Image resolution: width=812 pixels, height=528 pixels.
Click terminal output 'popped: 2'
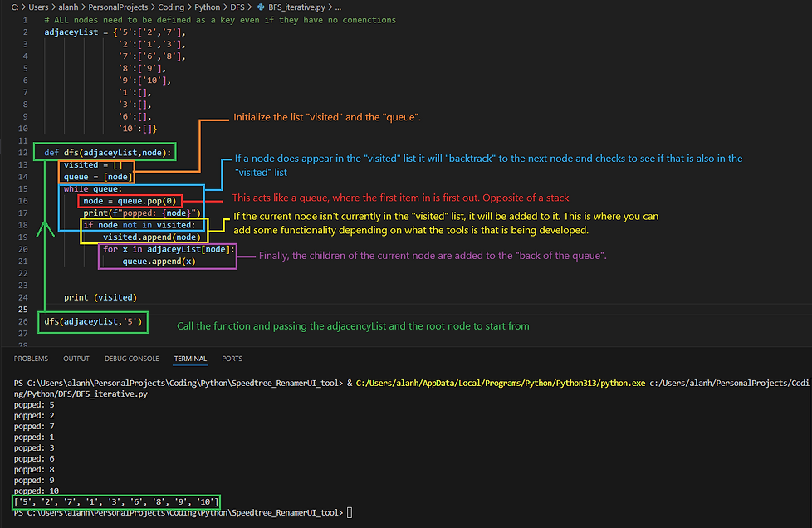coord(34,416)
